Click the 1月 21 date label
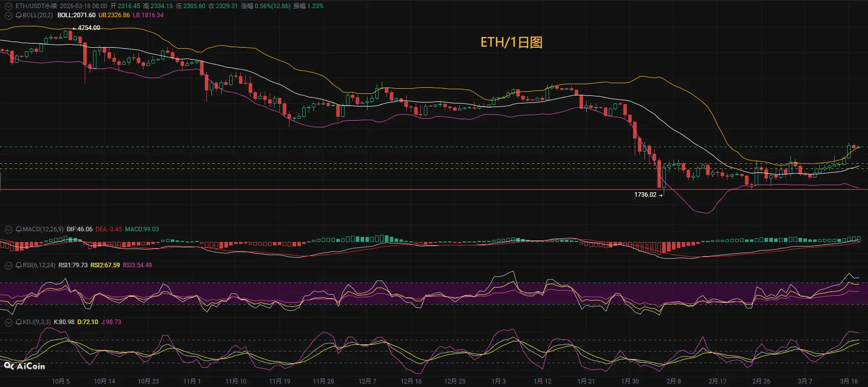The image size is (868, 387). 586,381
